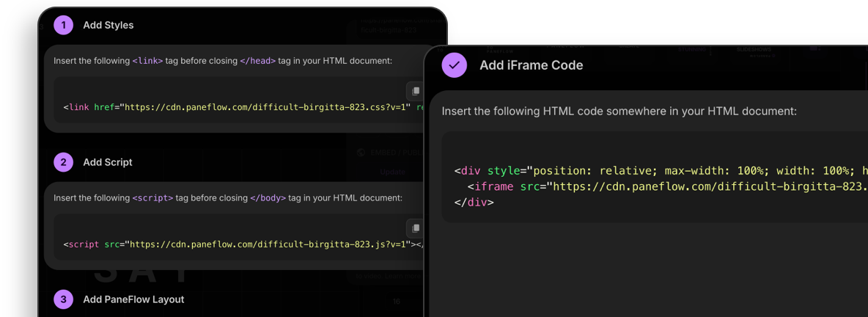Click the purple <script> tag in the instructions
The image size is (868, 317).
coord(152,197)
